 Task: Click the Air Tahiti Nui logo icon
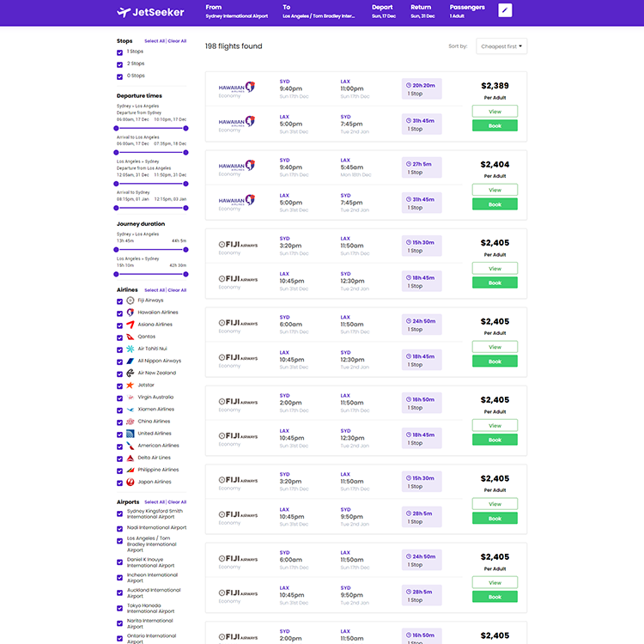pyautogui.click(x=131, y=349)
